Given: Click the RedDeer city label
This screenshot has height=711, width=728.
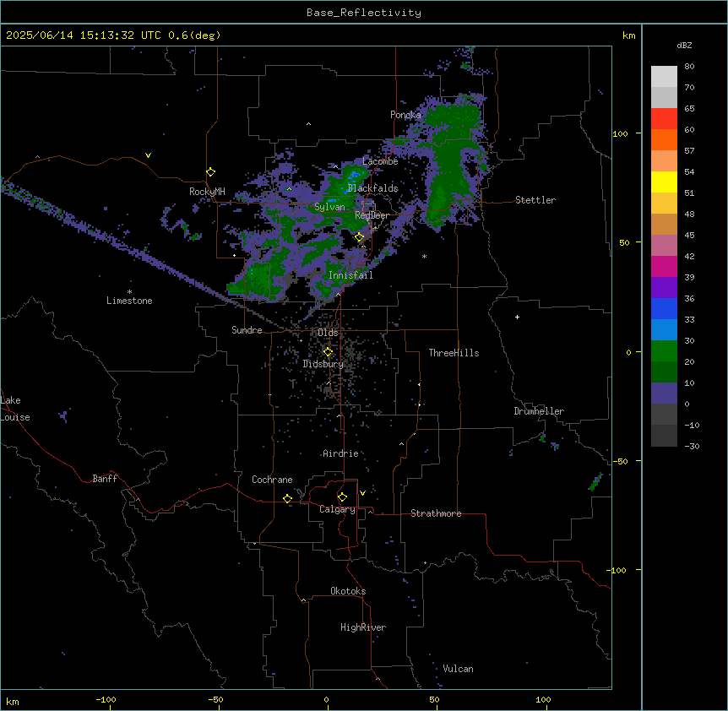Looking at the screenshot, I should [x=372, y=215].
